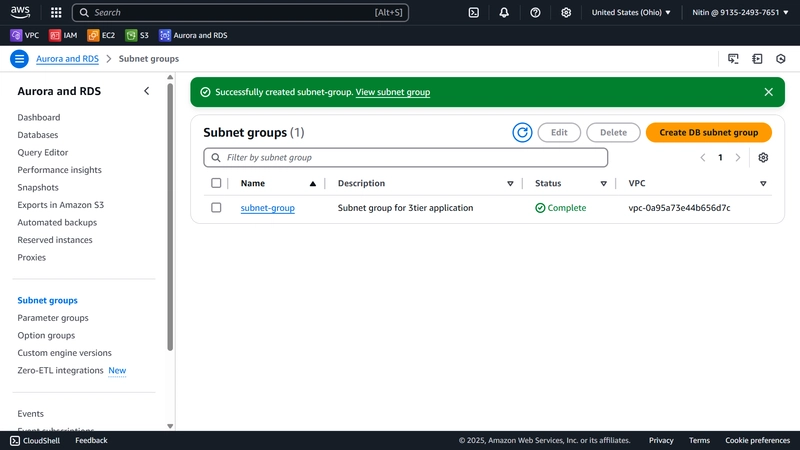Check the subnet-group row checkbox
The width and height of the screenshot is (800, 450).
click(x=216, y=208)
